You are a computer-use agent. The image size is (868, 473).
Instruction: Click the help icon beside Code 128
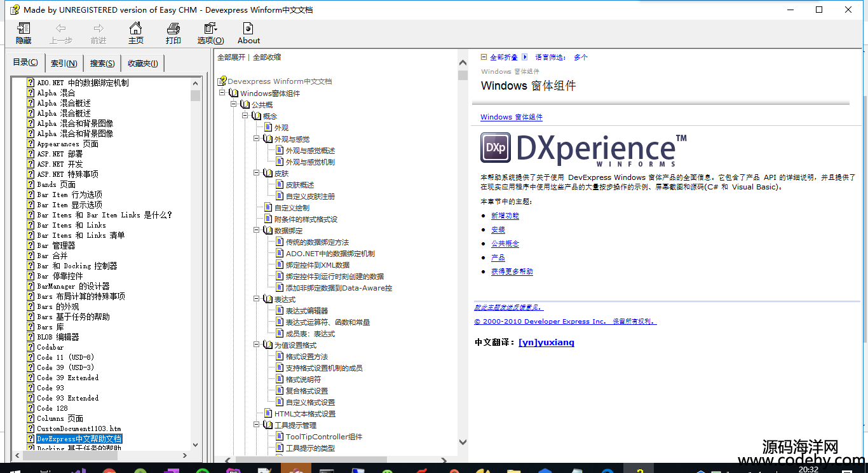(31, 408)
